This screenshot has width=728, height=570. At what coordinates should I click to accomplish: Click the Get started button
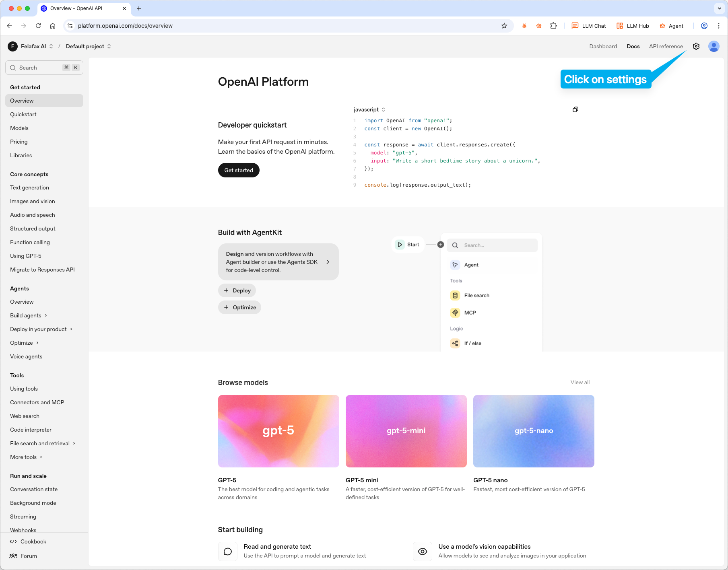click(238, 170)
